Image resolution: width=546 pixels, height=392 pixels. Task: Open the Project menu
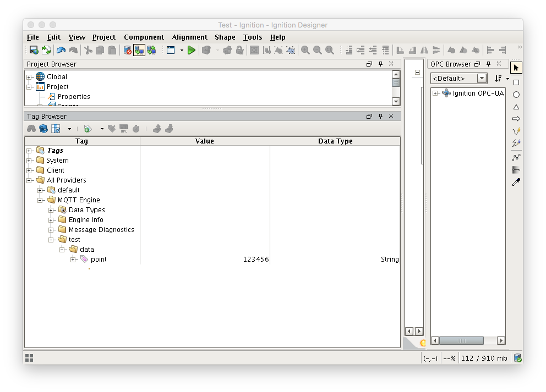click(x=104, y=37)
